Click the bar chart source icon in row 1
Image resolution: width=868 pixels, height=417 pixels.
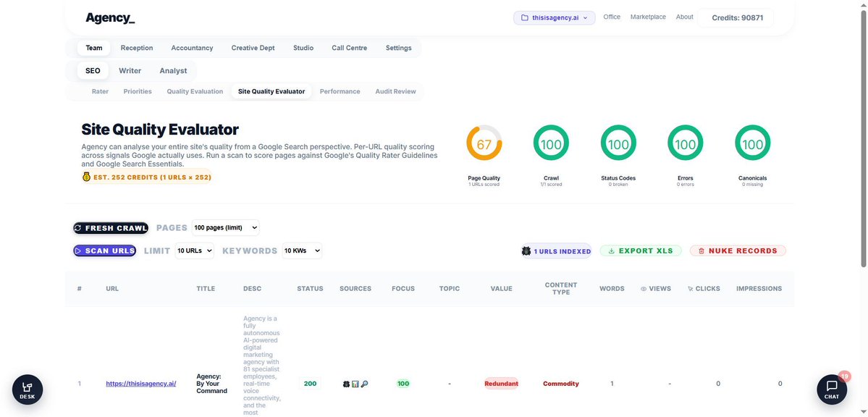pyautogui.click(x=355, y=384)
